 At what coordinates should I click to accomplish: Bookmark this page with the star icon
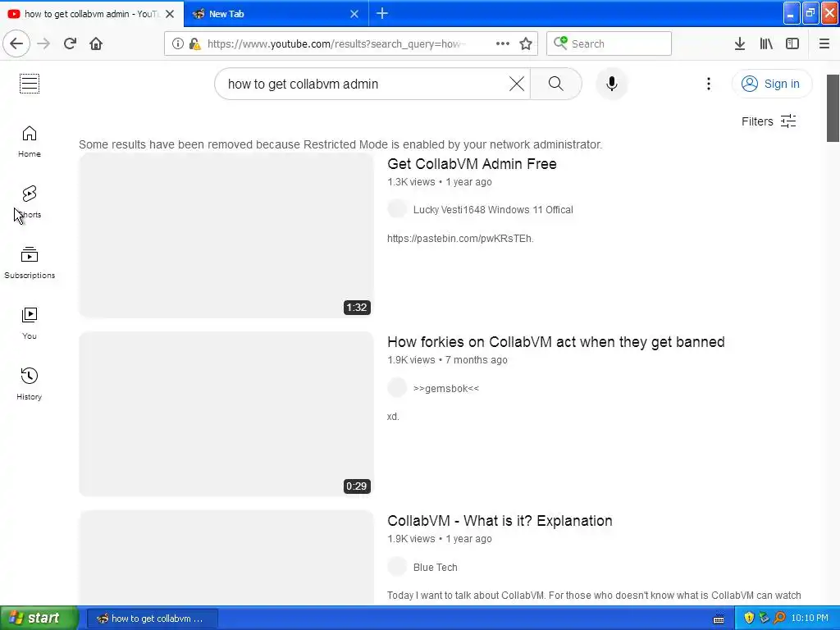[526, 43]
